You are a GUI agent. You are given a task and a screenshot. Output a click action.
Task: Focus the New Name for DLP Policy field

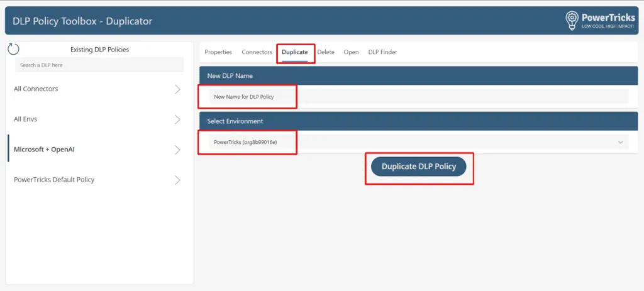pyautogui.click(x=419, y=96)
